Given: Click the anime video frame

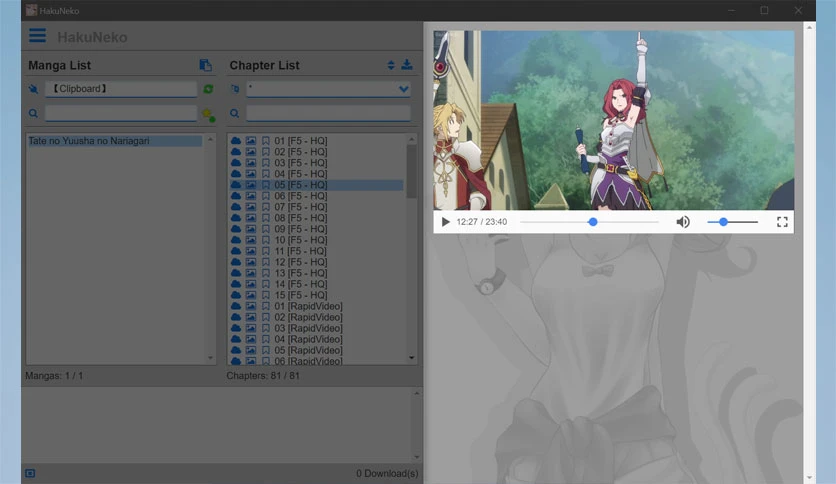Looking at the screenshot, I should tap(614, 120).
